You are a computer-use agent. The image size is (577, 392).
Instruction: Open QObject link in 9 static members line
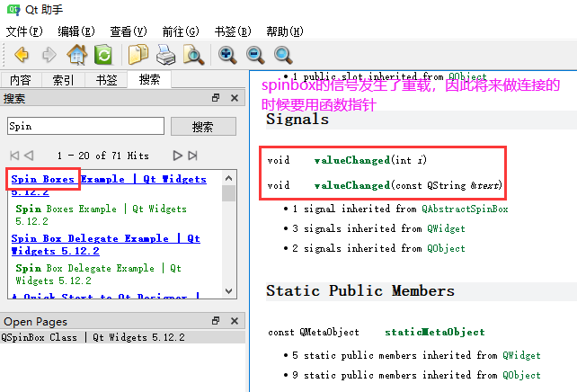point(521,375)
